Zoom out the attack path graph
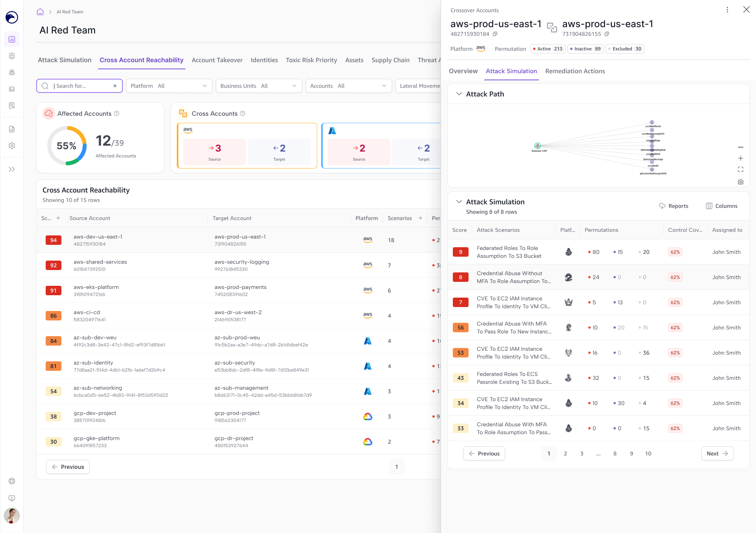The width and height of the screenshot is (756, 533). pos(741,147)
